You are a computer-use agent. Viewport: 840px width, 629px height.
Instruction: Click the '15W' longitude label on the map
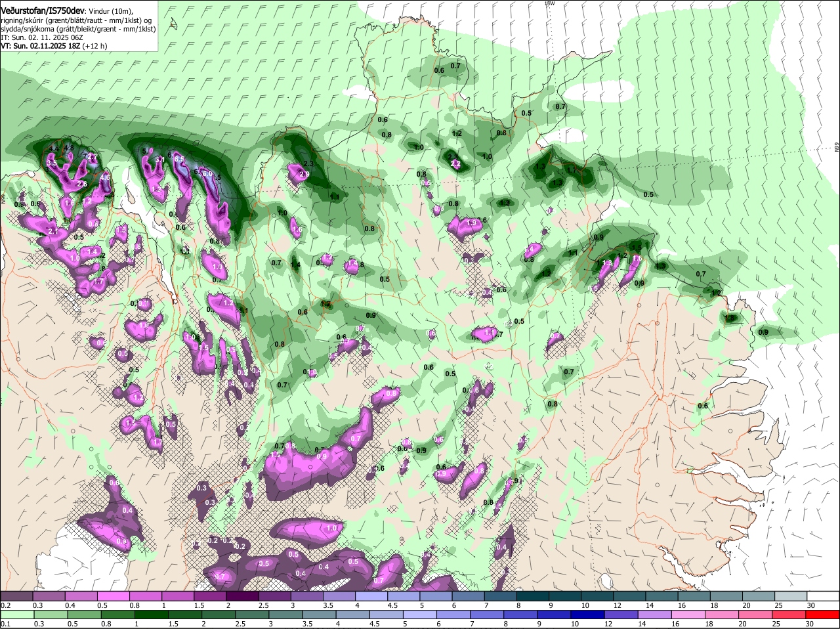pyautogui.click(x=549, y=3)
